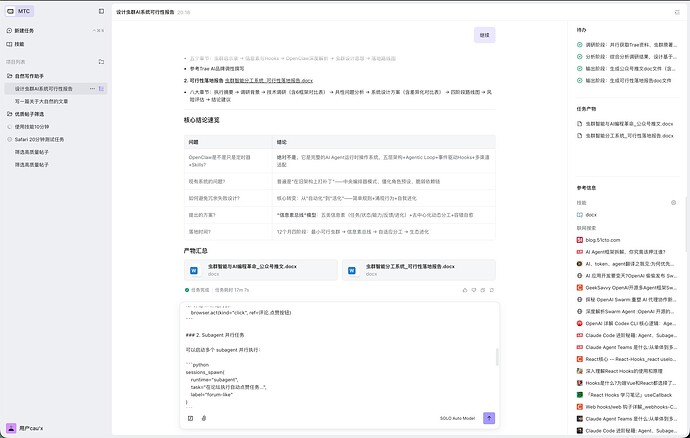The image size is (690, 438).
Task: Click the new folder icon beside 项目列表
Action: [101, 62]
